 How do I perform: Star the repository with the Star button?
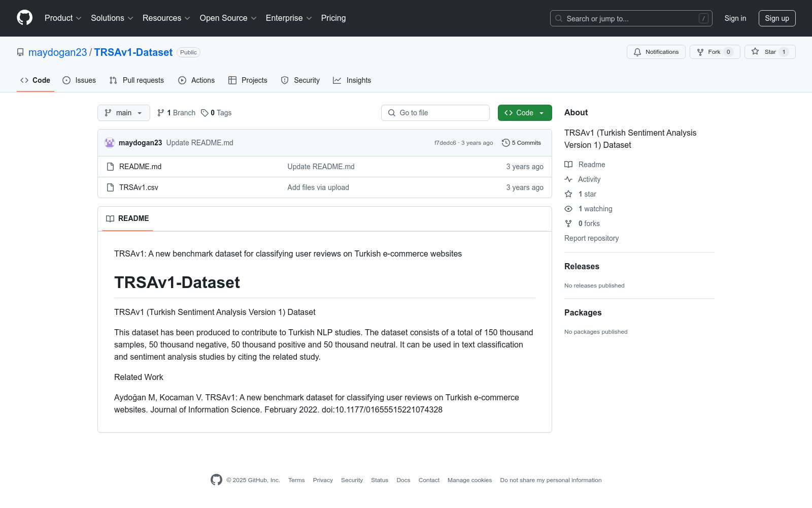pos(770,52)
